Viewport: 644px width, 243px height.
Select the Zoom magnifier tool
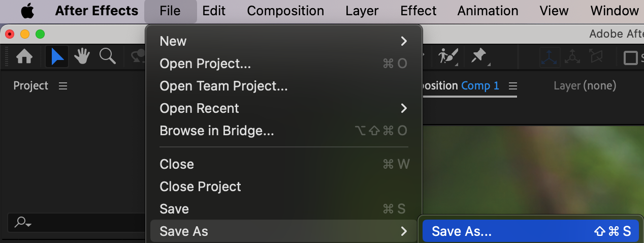pyautogui.click(x=108, y=56)
